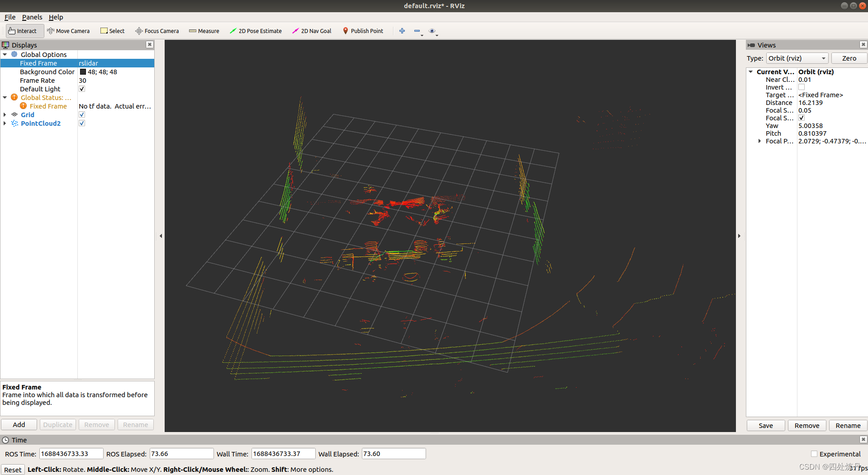This screenshot has height=475, width=868.
Task: Open the File menu
Action: pyautogui.click(x=10, y=17)
